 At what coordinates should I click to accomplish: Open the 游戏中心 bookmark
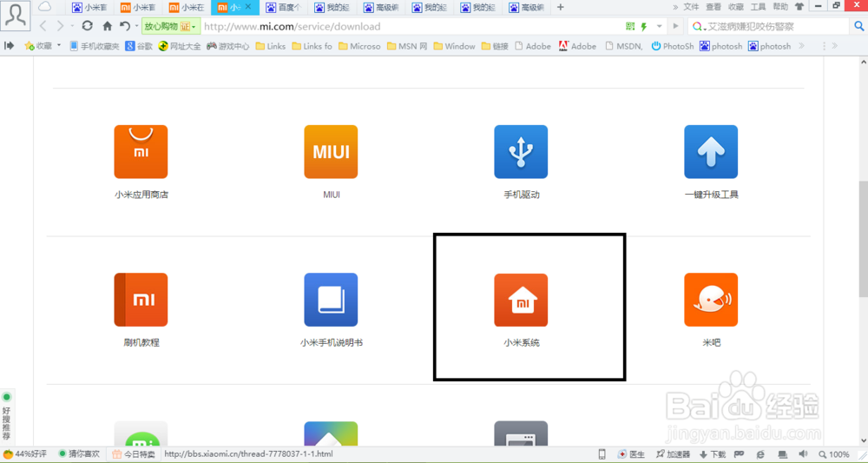coord(228,46)
